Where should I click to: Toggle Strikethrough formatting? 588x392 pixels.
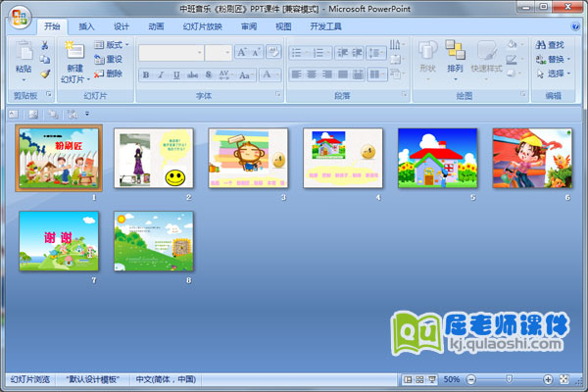192,74
